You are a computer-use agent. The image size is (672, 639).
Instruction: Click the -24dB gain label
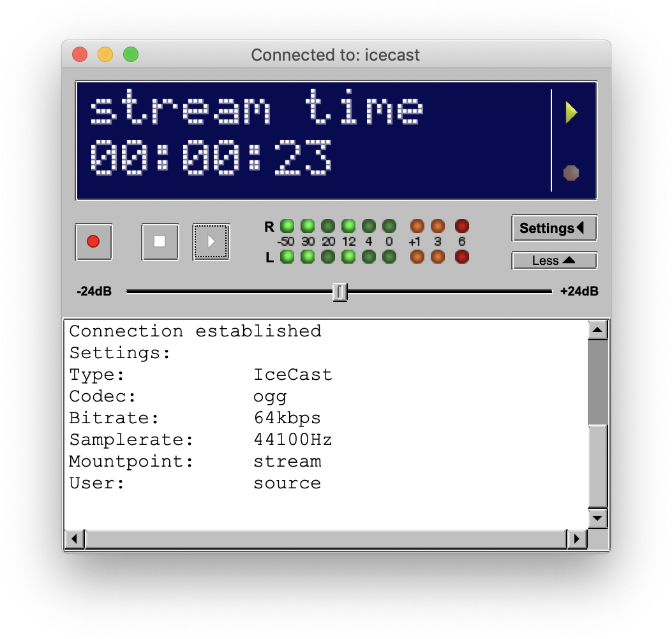[x=94, y=292]
